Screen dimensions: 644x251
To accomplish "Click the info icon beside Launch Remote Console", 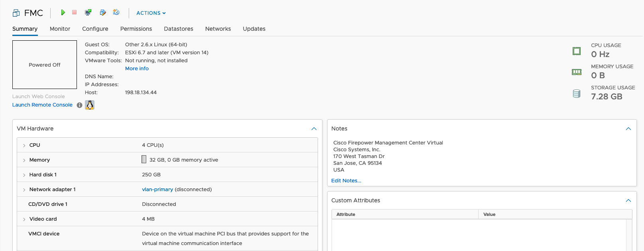I will coord(80,105).
